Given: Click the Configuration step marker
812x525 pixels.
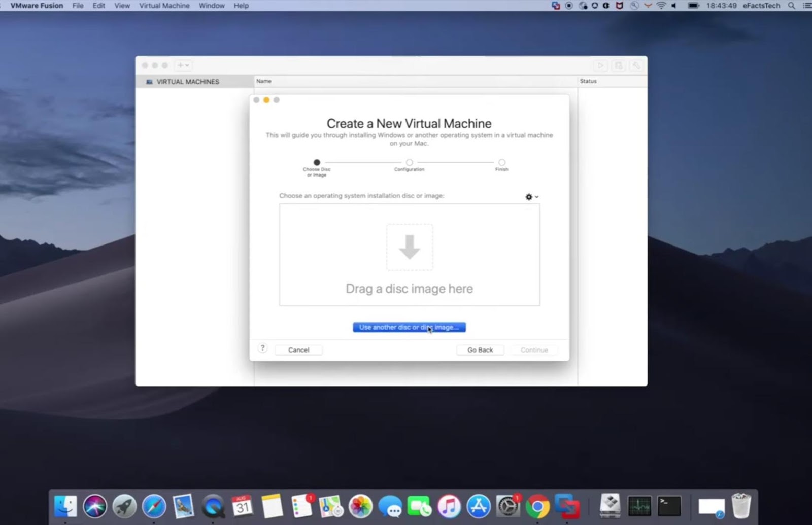Looking at the screenshot, I should 409,163.
